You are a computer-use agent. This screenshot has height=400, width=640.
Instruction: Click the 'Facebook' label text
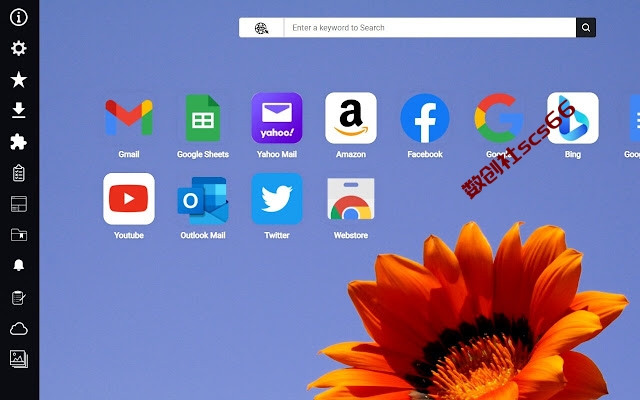point(425,154)
